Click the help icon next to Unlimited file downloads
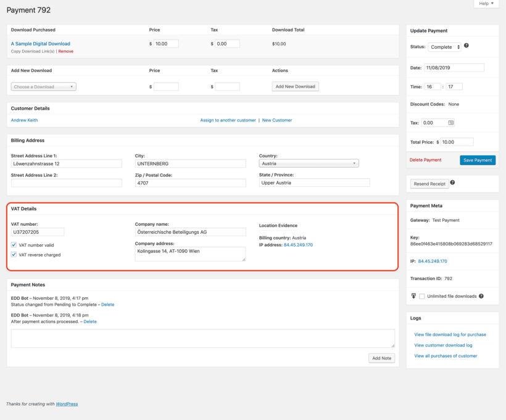 click(x=481, y=296)
